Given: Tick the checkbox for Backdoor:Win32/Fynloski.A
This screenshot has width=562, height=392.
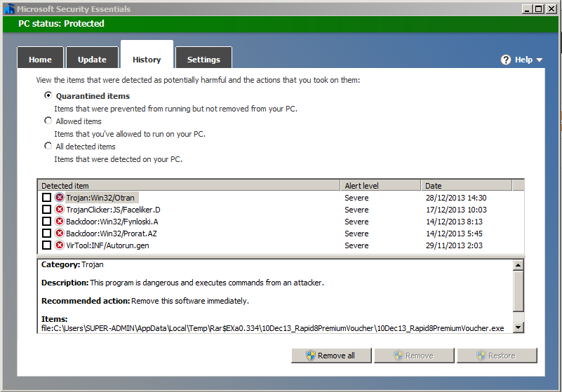Looking at the screenshot, I should click(46, 222).
